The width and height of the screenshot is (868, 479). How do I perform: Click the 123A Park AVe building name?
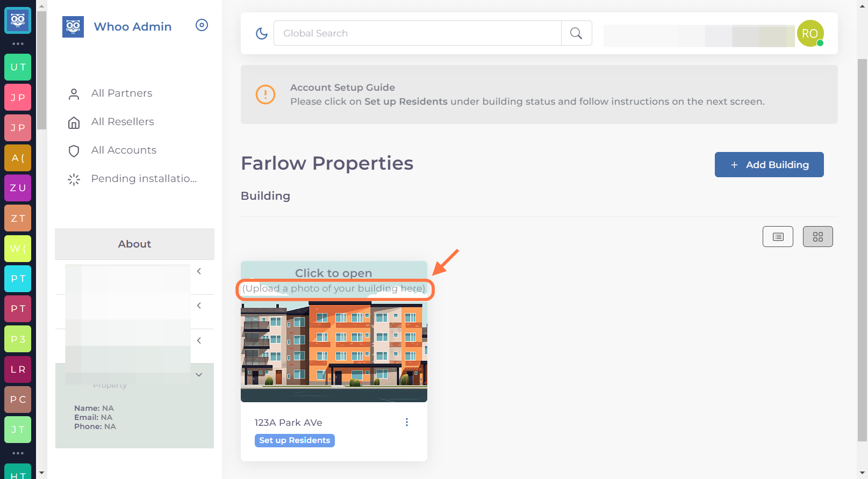pos(289,423)
